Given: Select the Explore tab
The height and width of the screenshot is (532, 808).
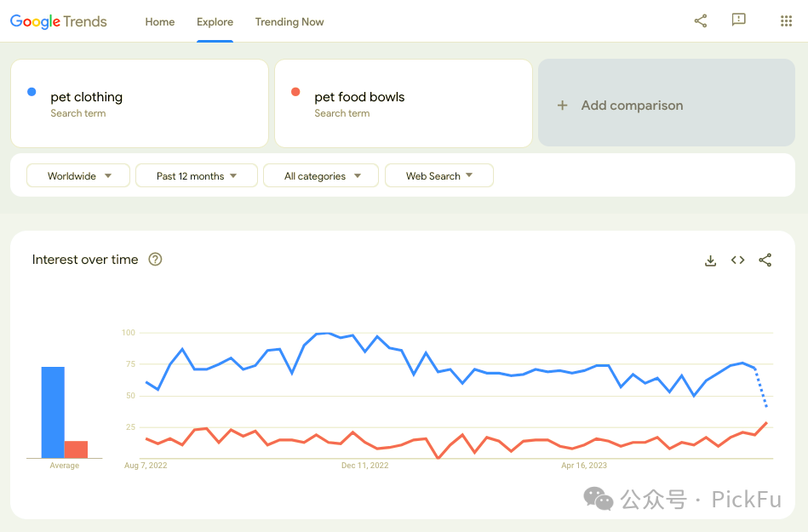Looking at the screenshot, I should [215, 22].
